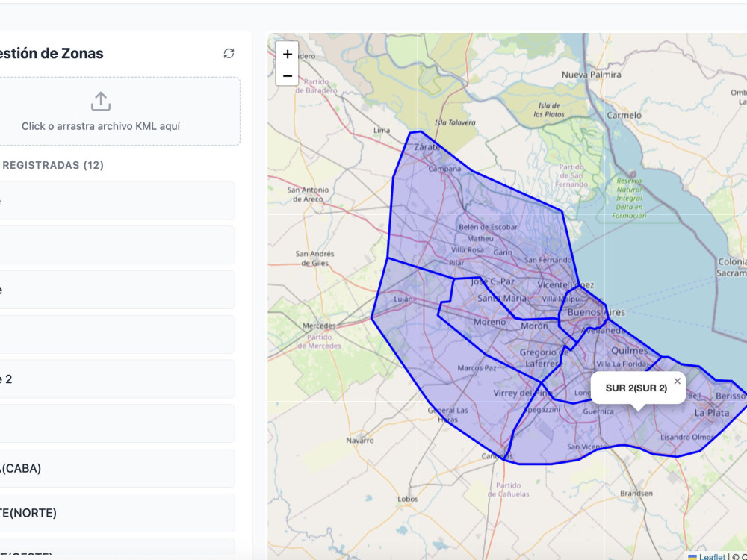747x560 pixels.
Task: Click the Belén de Escobar map label
Action: (488, 227)
